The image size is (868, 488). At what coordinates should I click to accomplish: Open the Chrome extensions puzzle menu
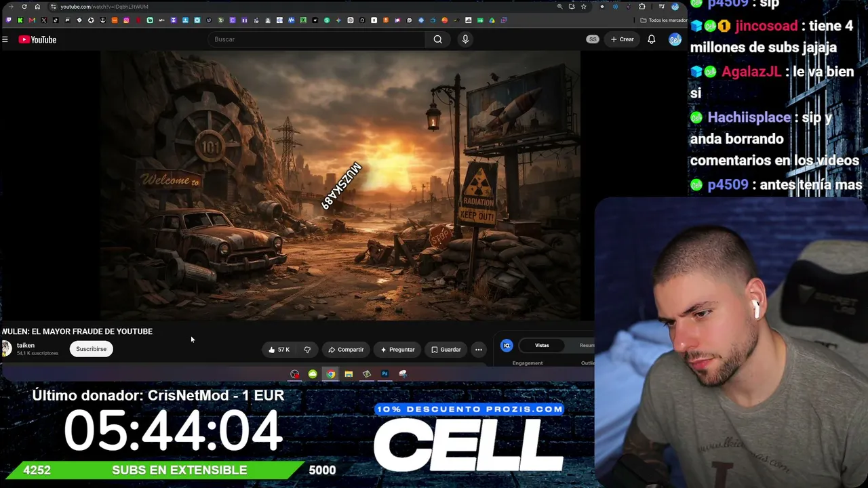pyautogui.click(x=642, y=7)
